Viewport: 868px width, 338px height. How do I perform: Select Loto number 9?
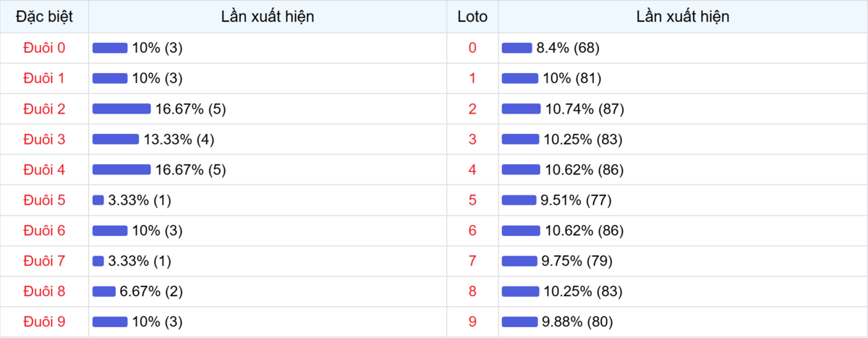[472, 321]
